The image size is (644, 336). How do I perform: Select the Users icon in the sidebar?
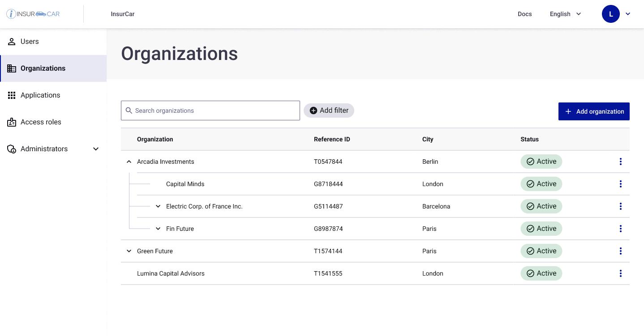point(12,41)
